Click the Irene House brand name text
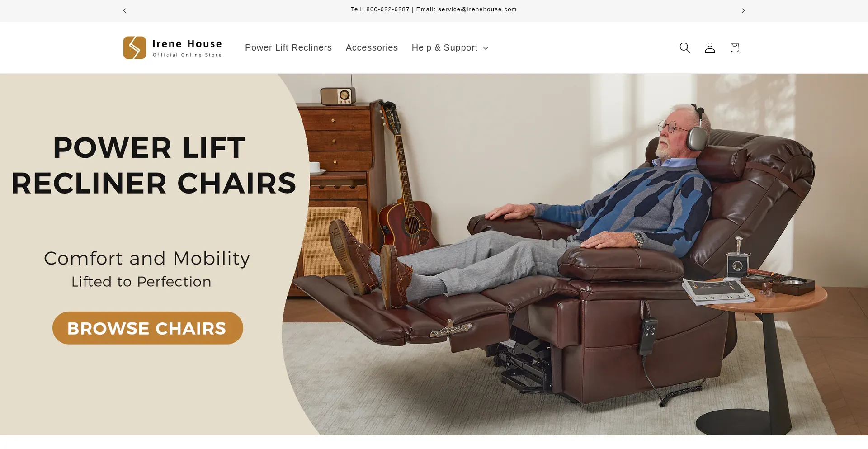 187,44
